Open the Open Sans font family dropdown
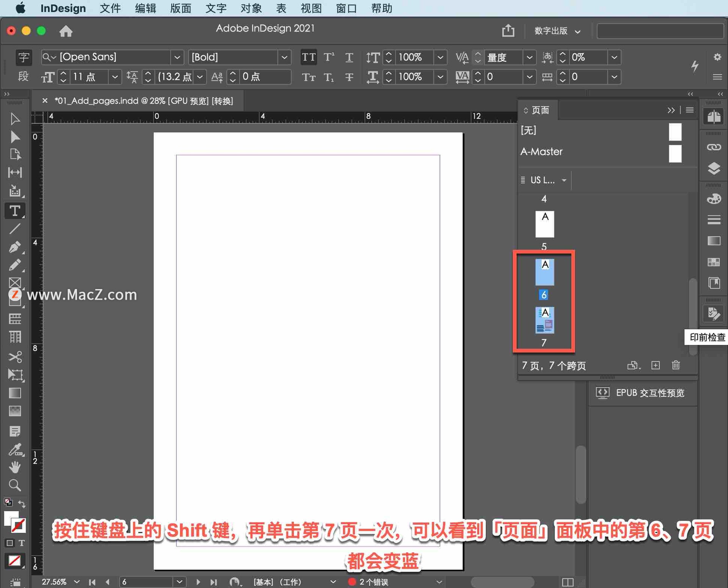Image resolution: width=728 pixels, height=588 pixels. coord(177,57)
